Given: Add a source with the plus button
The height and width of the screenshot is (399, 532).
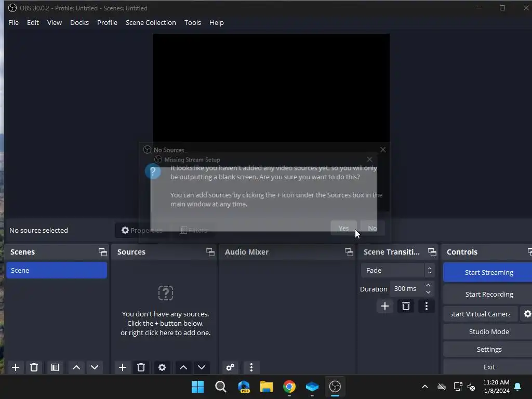Looking at the screenshot, I should (x=123, y=367).
